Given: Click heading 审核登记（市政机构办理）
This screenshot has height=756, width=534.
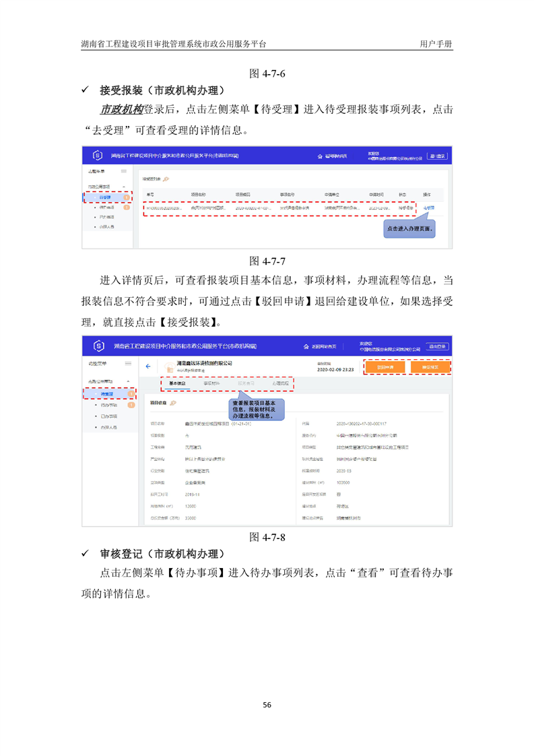Looking at the screenshot, I should [x=162, y=554].
